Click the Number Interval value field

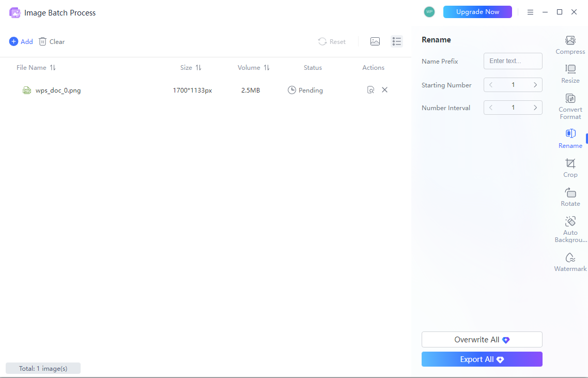513,108
